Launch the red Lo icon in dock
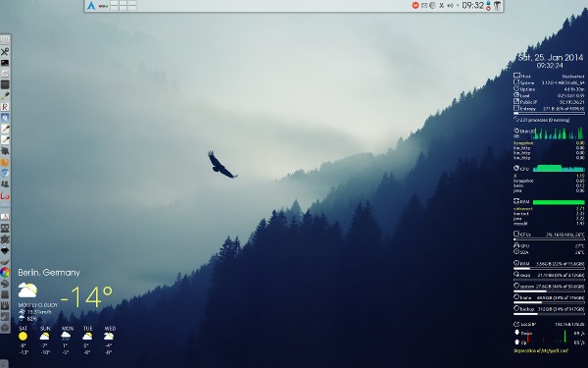The width and height of the screenshot is (588, 368). tap(5, 195)
